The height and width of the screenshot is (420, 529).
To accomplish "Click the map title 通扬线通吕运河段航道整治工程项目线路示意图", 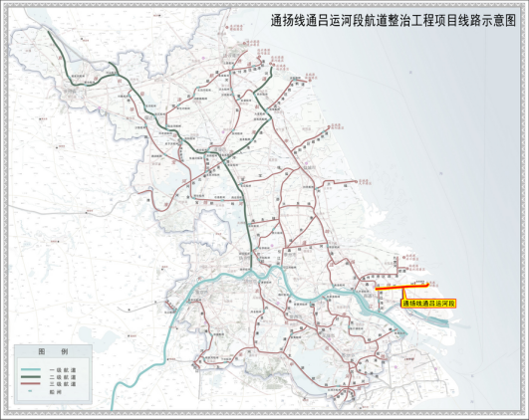I will click(x=394, y=21).
